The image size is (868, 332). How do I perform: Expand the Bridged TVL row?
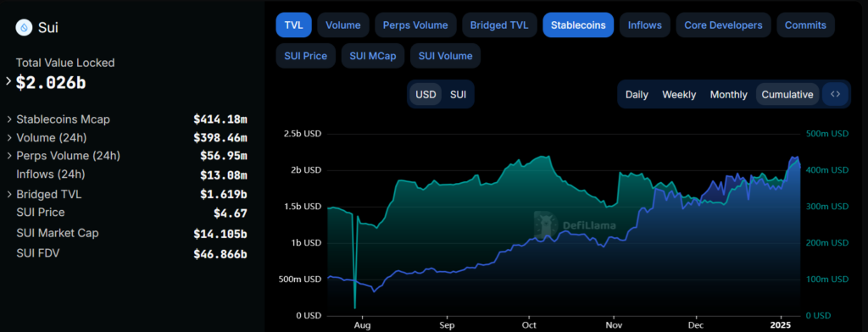click(9, 194)
